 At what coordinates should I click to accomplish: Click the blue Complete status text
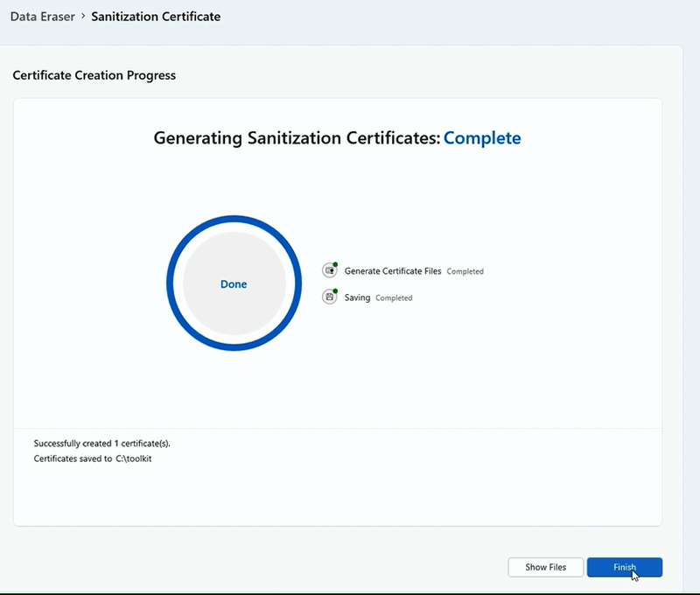pos(482,137)
